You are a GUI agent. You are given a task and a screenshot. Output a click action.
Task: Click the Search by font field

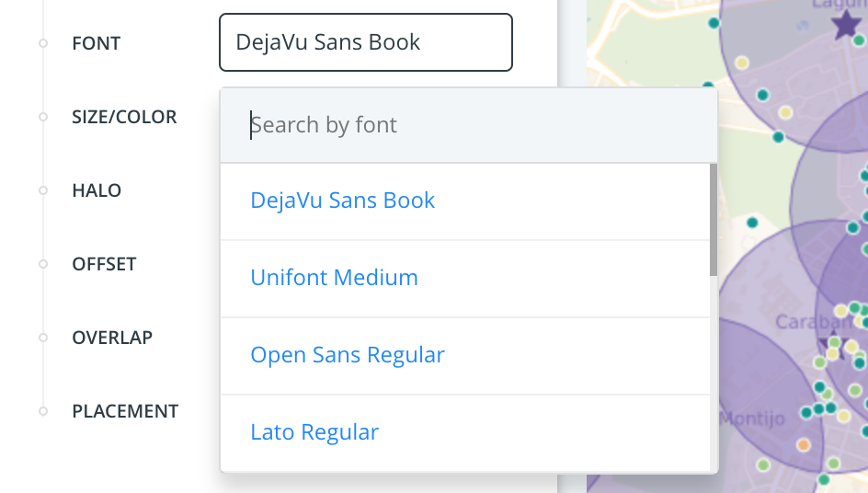(x=469, y=125)
